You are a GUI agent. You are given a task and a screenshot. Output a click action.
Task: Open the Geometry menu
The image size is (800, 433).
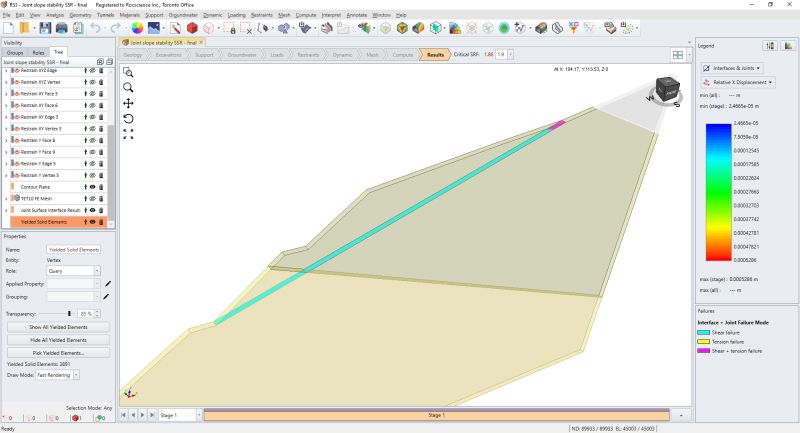[80, 15]
